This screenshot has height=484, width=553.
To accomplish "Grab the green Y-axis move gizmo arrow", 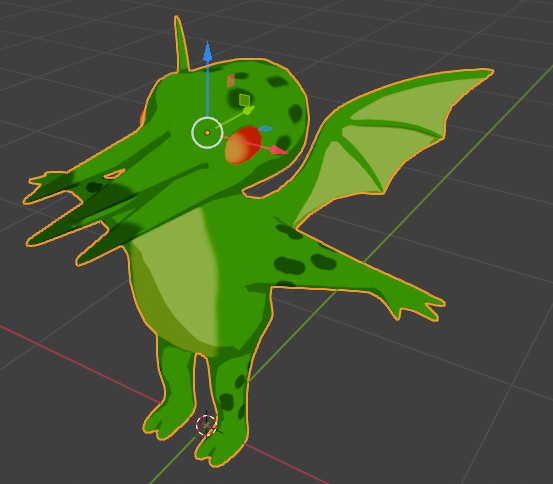I will point(249,110).
